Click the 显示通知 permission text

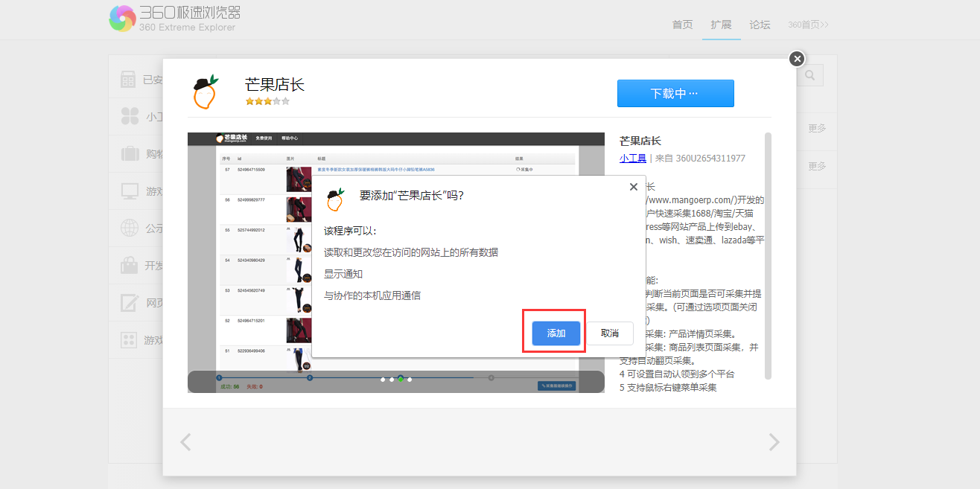point(343,274)
